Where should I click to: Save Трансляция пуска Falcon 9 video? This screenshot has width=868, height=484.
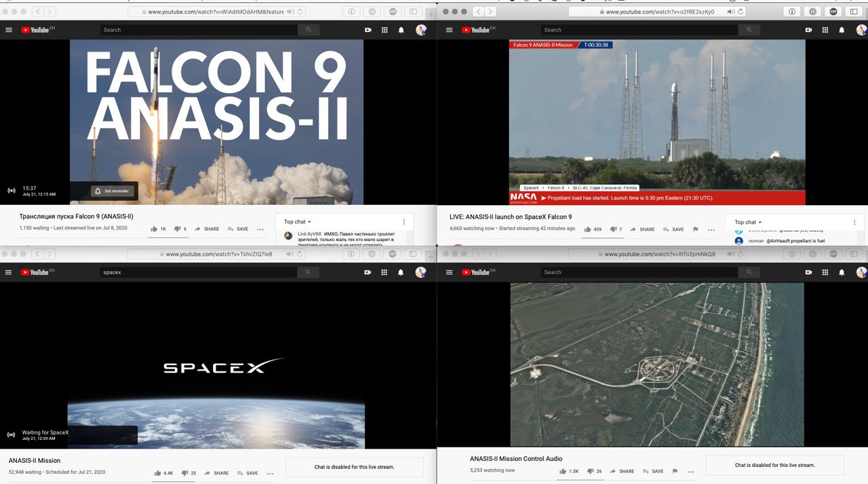coord(238,229)
